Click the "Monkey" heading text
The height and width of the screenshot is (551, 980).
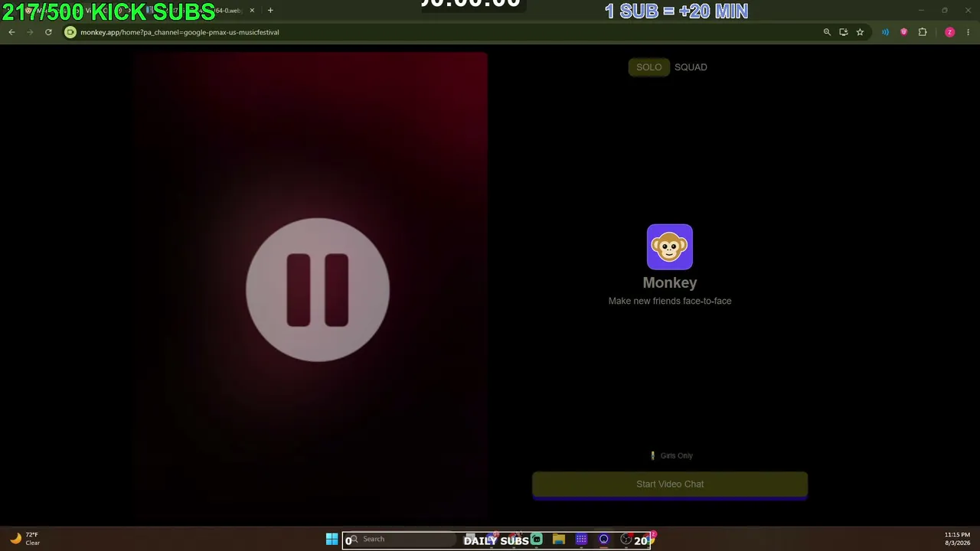pyautogui.click(x=670, y=282)
